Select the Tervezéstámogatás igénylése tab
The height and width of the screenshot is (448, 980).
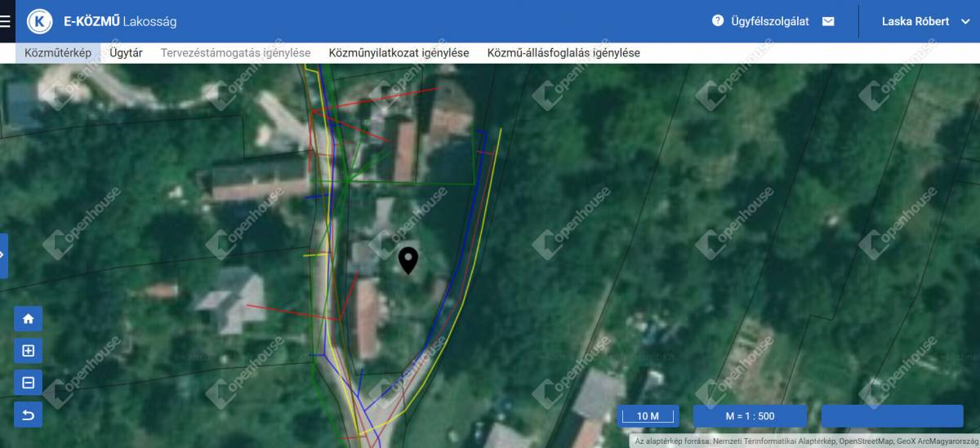point(235,53)
